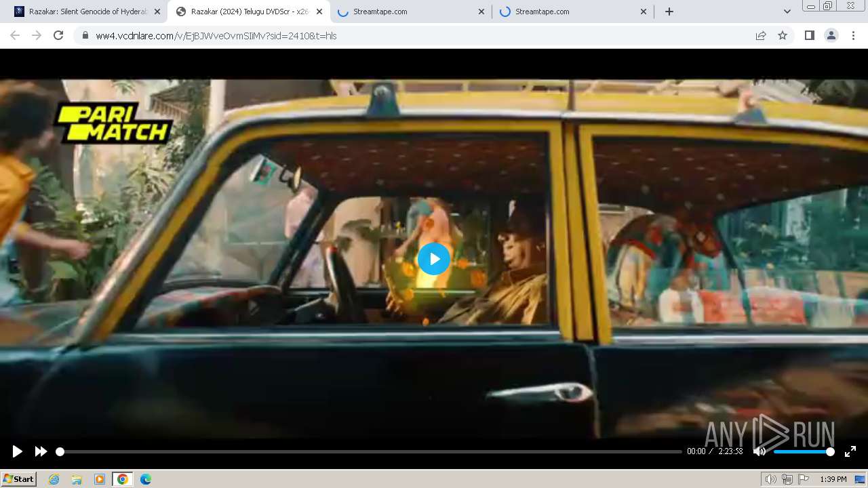Screen dimensions: 868x488
Task: Click the video seek bar track
Action: [x=370, y=451]
